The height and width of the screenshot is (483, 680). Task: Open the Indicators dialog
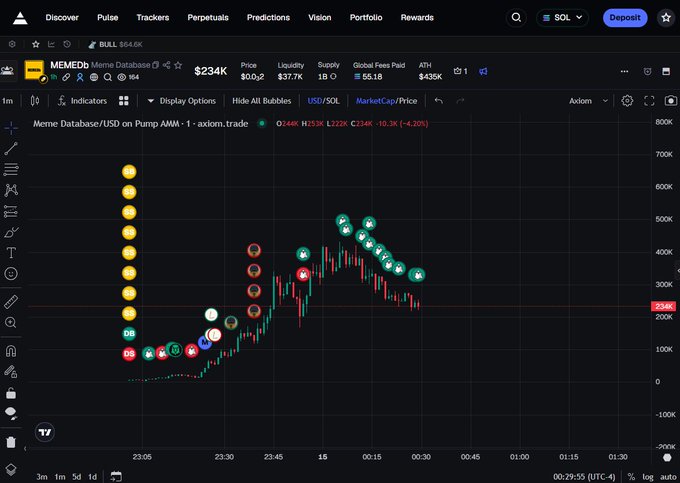pyautogui.click(x=82, y=101)
